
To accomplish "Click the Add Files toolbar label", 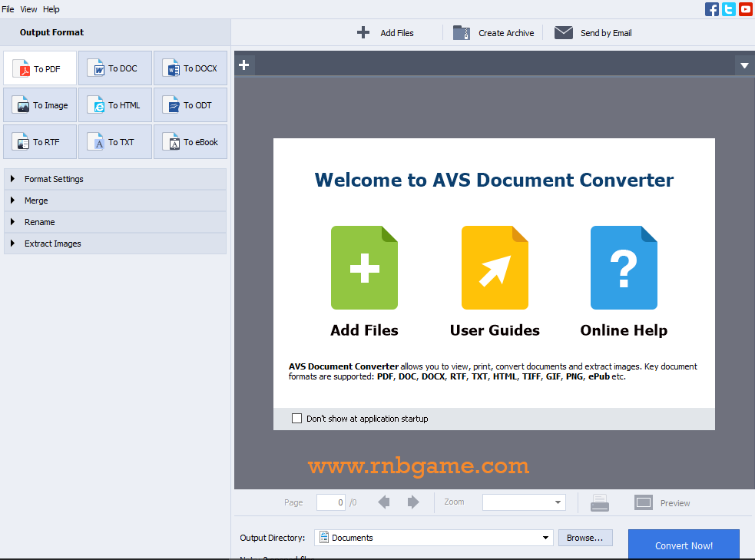I will 397,33.
